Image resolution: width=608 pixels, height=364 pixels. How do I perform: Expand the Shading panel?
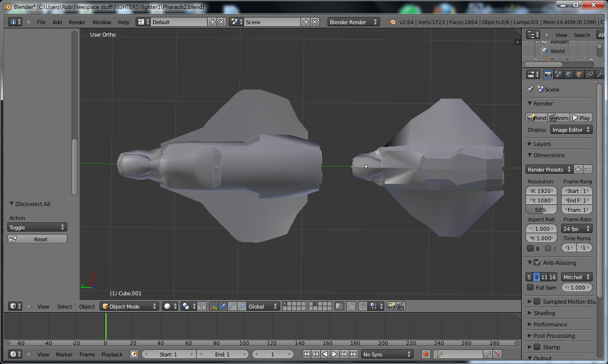(x=544, y=313)
